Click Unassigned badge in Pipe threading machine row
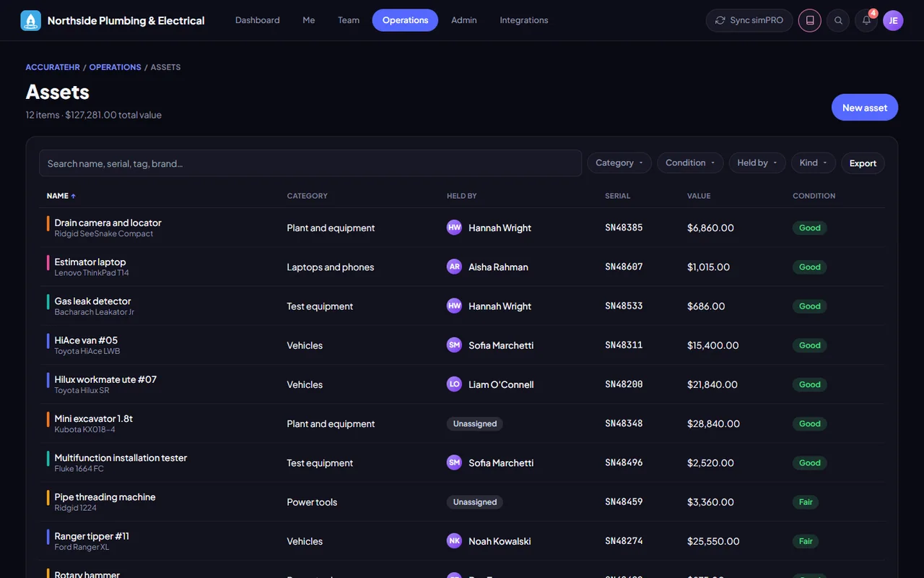Screen dimensions: 924x578 pos(475,502)
